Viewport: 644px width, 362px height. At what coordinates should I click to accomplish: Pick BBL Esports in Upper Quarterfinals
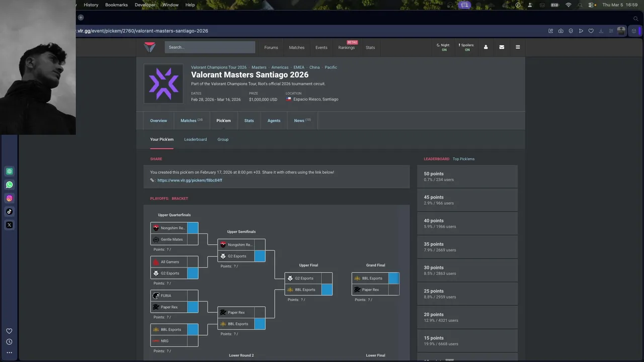[174, 329]
